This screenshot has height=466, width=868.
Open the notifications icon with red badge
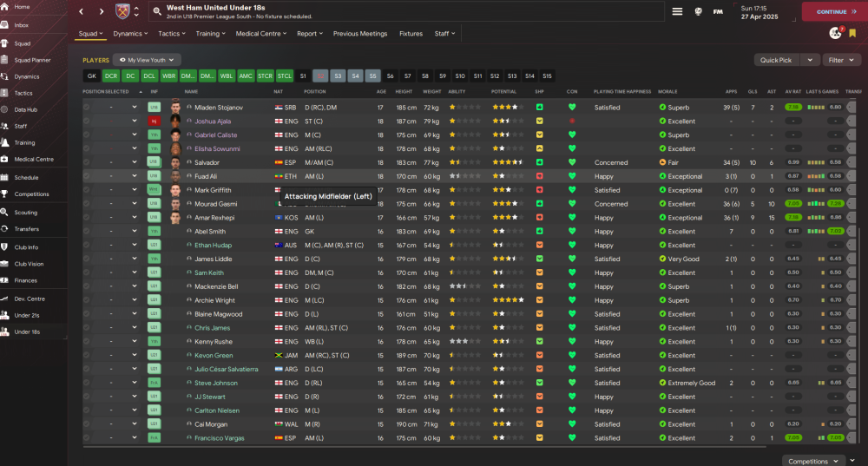(x=836, y=33)
